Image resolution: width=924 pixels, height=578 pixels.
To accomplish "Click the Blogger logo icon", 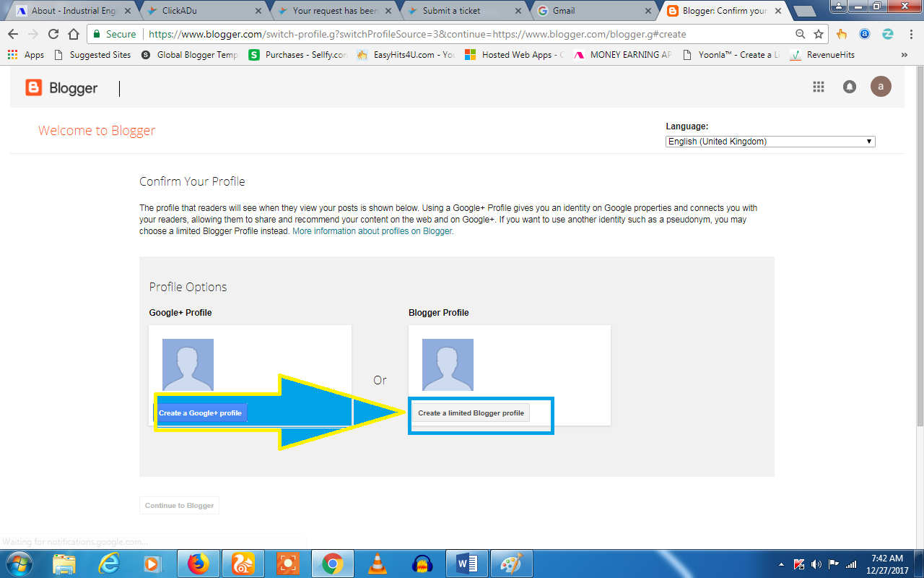I will coord(34,88).
